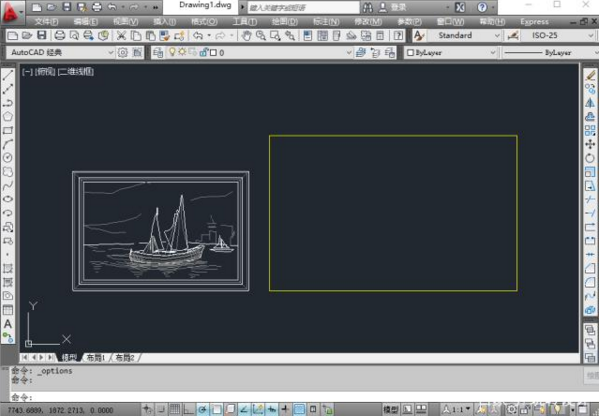This screenshot has width=599, height=417.
Task: Select the Rectangle draw tool
Action: point(8,130)
